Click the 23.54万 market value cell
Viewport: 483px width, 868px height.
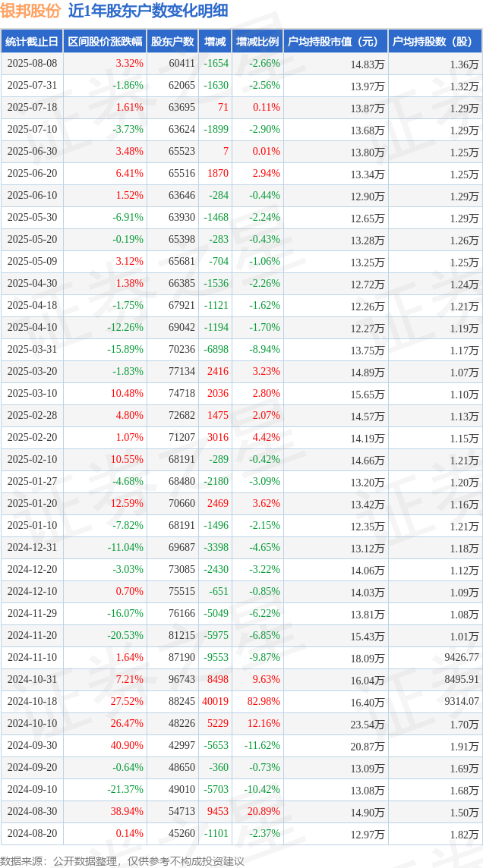point(368,724)
